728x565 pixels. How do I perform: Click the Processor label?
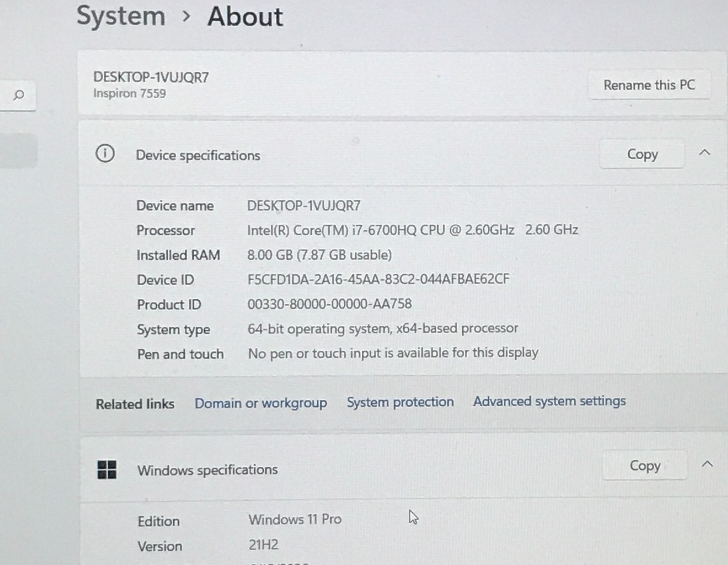(166, 230)
